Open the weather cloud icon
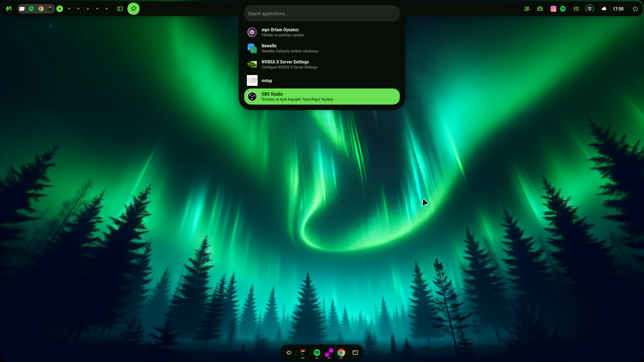Screen dimensions: 644x362 click(x=604, y=9)
